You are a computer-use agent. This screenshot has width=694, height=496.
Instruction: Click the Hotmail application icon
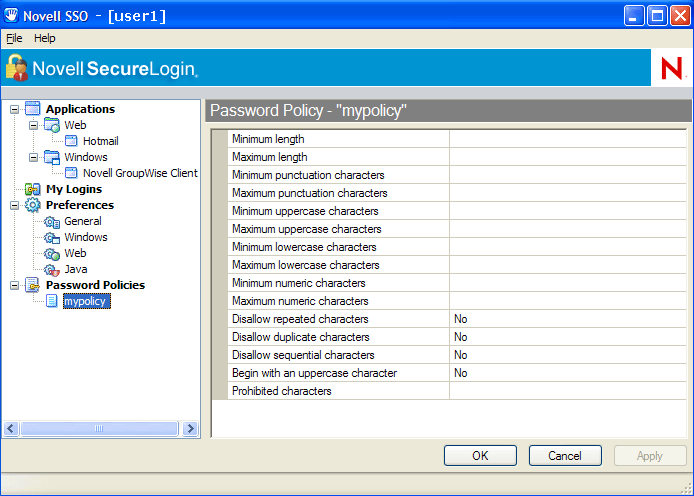pos(71,141)
